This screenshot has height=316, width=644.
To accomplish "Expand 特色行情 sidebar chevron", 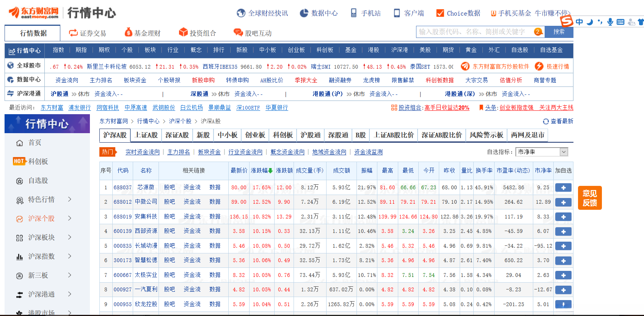I will point(69,199).
